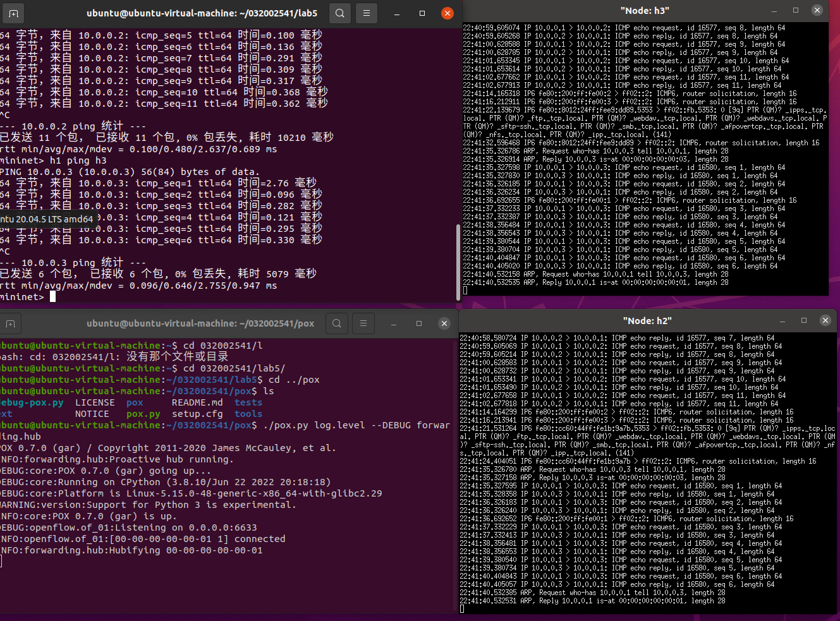Click "LICENSE" in the ls output
This screenshot has width=840, height=621.
point(95,402)
